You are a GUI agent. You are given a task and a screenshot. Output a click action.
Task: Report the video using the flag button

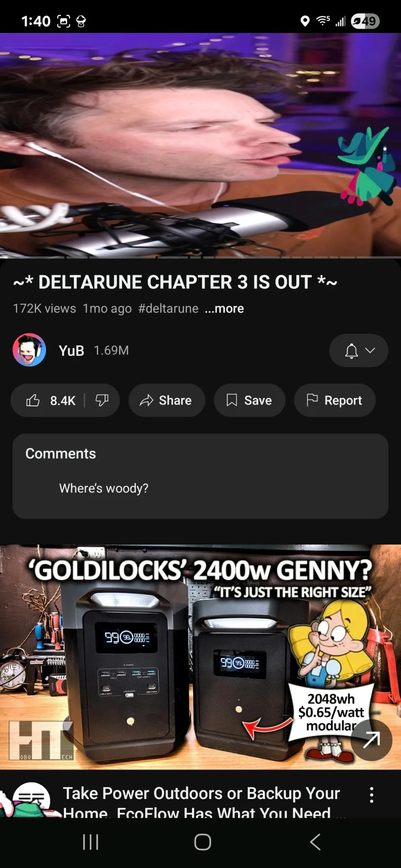click(335, 401)
